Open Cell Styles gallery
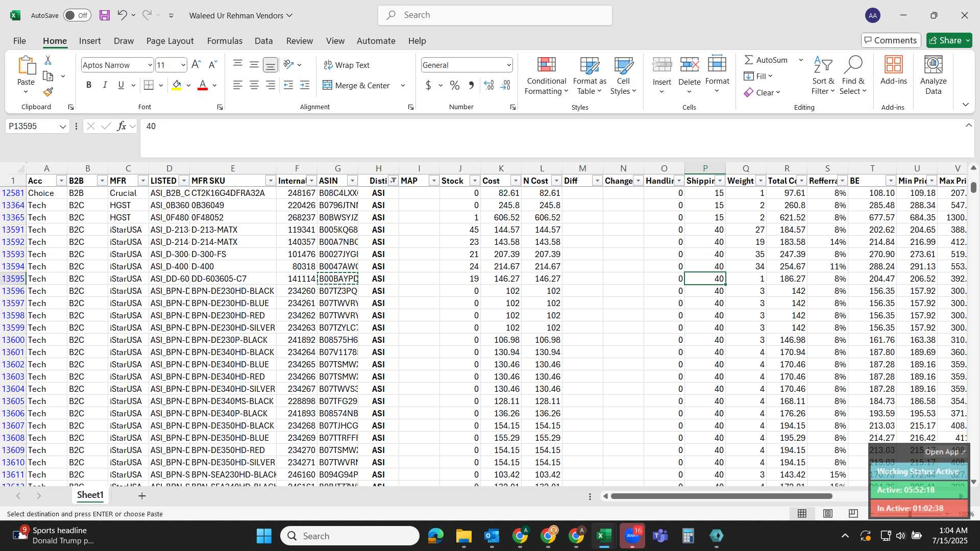Screen dimensions: 980x551 (623, 76)
